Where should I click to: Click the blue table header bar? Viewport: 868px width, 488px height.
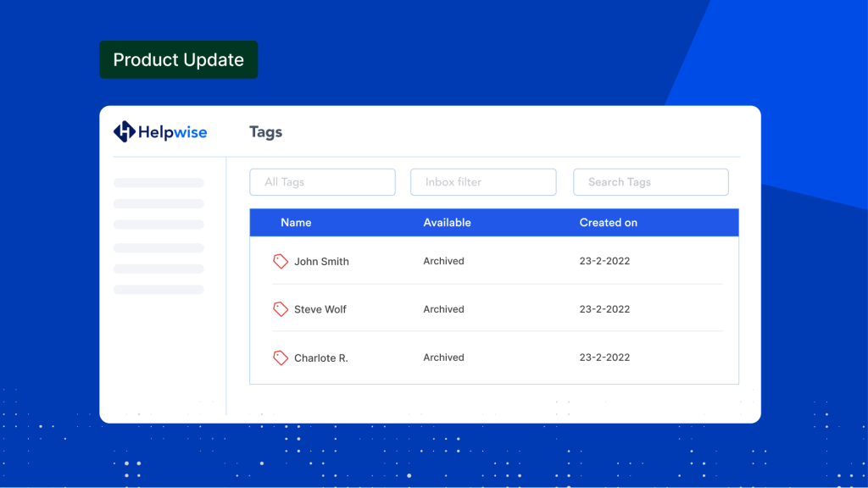[x=494, y=222]
